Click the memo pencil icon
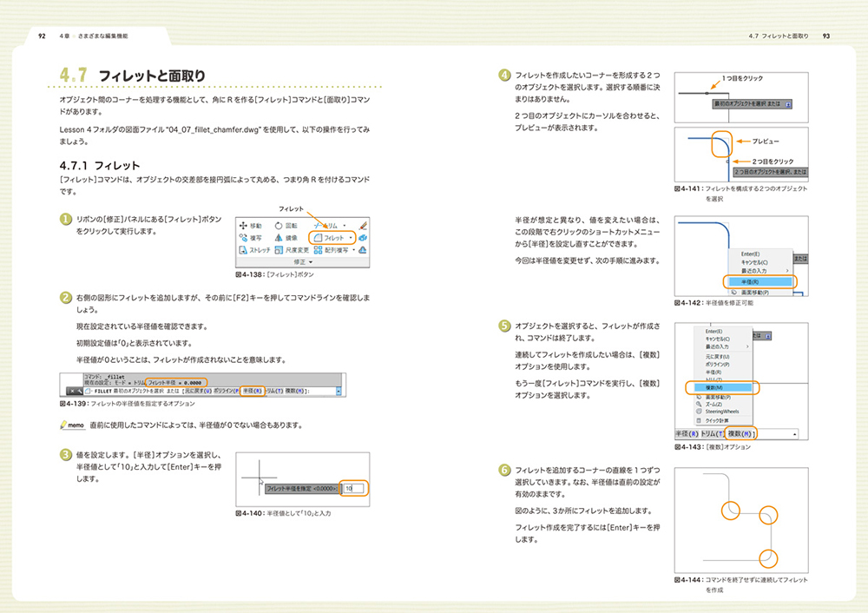868x613 pixels. [x=63, y=425]
